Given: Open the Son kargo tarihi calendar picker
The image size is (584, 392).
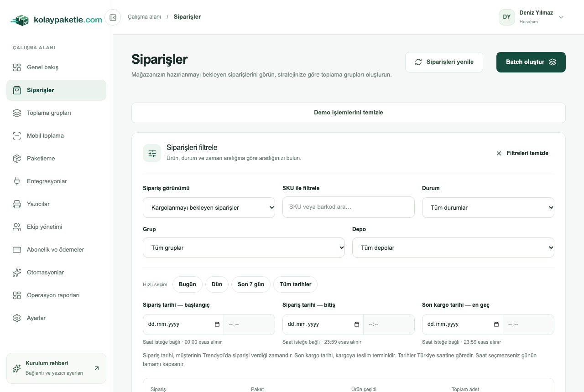Looking at the screenshot, I should point(496,325).
